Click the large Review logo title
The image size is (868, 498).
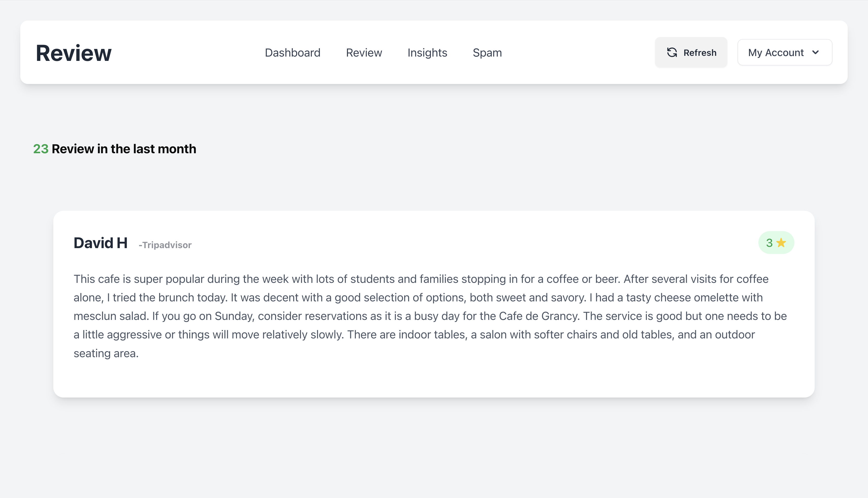[74, 53]
